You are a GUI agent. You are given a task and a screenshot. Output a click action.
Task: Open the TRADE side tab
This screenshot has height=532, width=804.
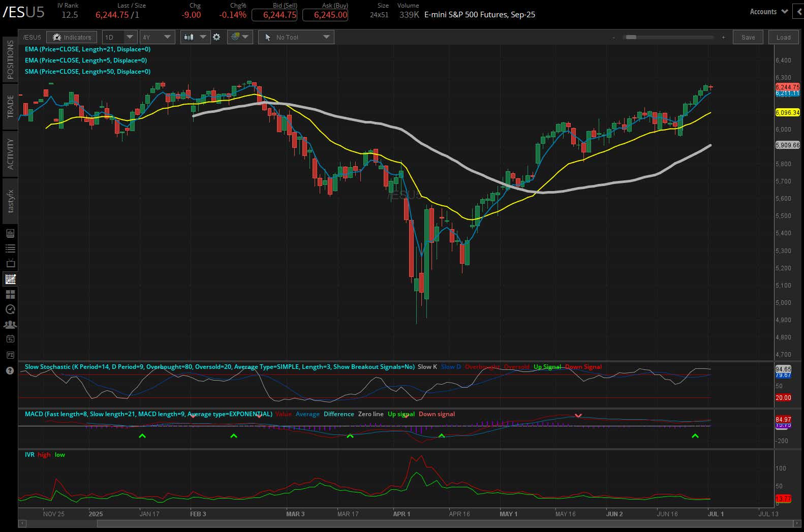tap(10, 106)
